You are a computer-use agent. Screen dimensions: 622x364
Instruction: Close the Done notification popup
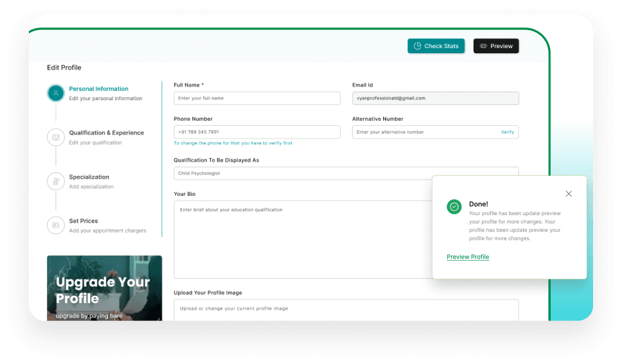[569, 194]
